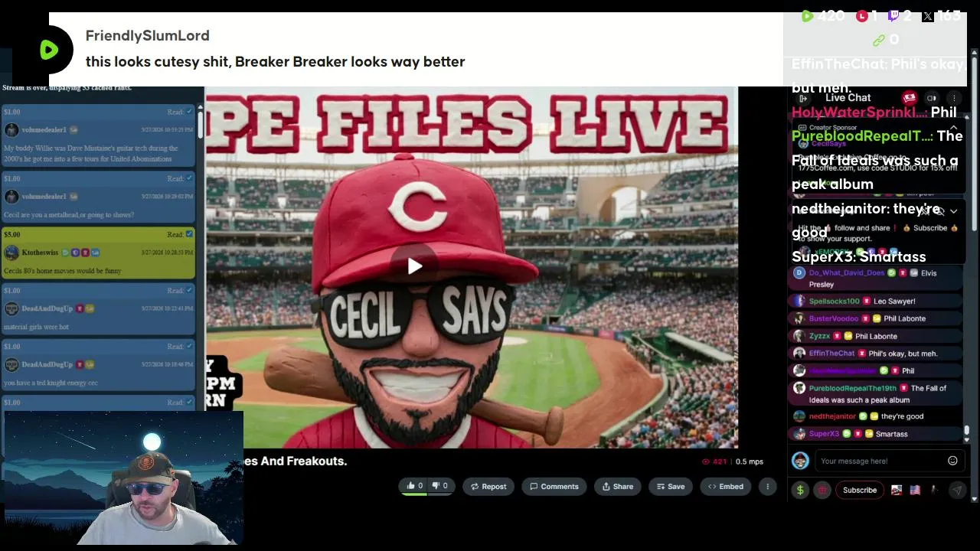Click the red 421 watching counter
980x551 pixels.
coord(714,461)
